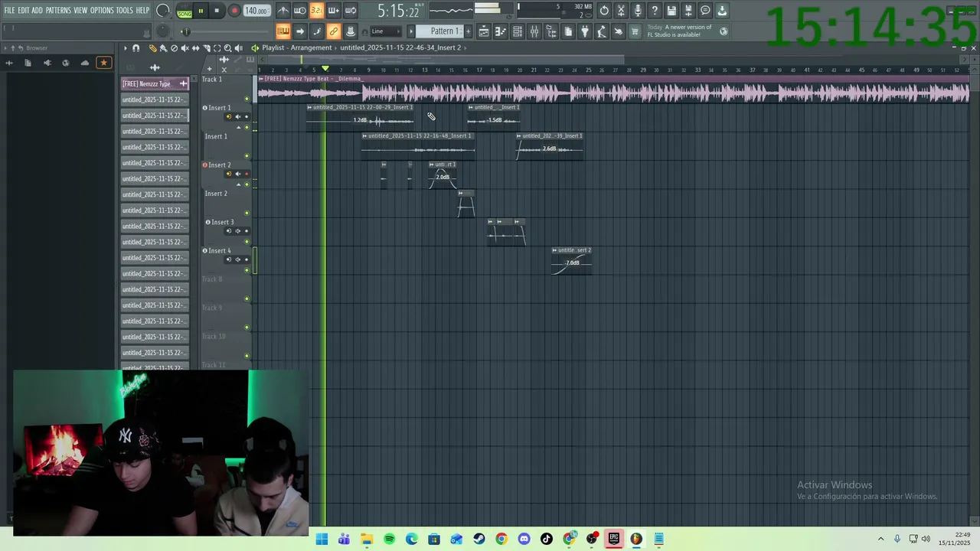The height and width of the screenshot is (551, 980).
Task: Open the FILE menu
Action: (9, 11)
